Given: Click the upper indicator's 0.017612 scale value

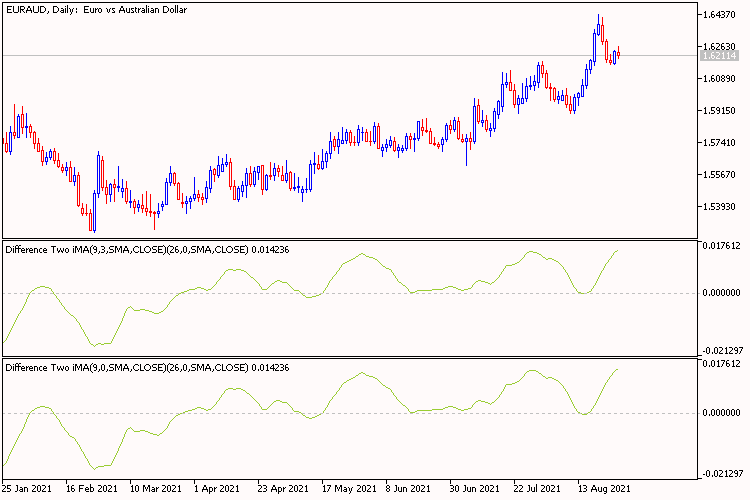Looking at the screenshot, I should pos(721,246).
